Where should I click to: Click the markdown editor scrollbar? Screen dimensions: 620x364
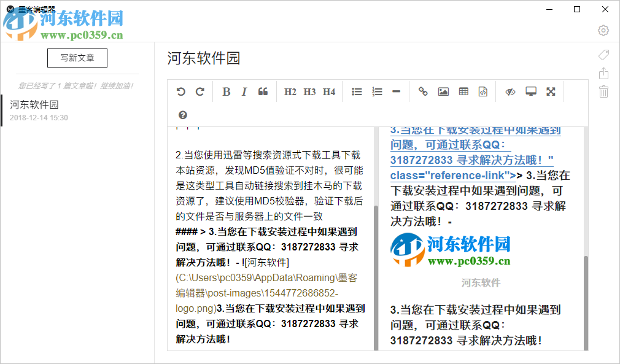376,277
